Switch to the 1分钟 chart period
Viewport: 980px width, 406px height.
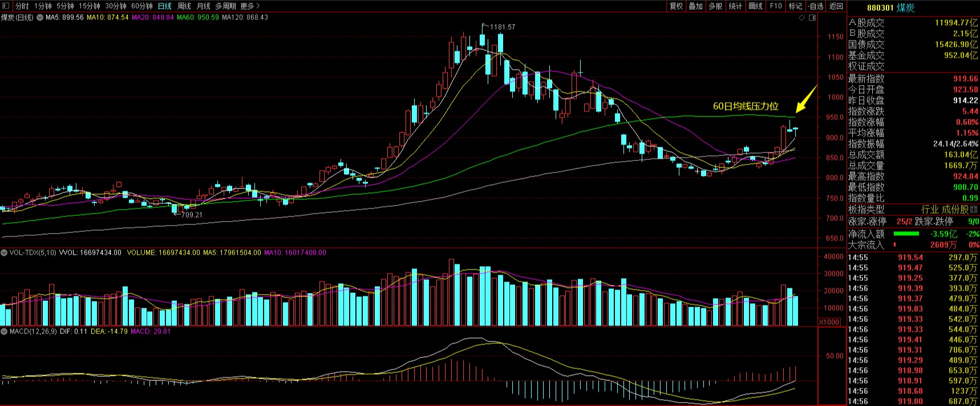click(x=43, y=6)
